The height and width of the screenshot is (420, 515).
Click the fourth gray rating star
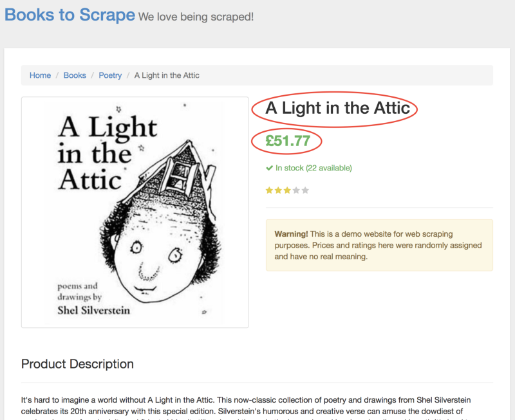pos(296,190)
